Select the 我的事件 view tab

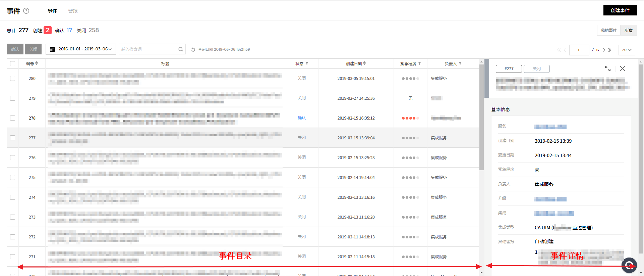point(608,30)
